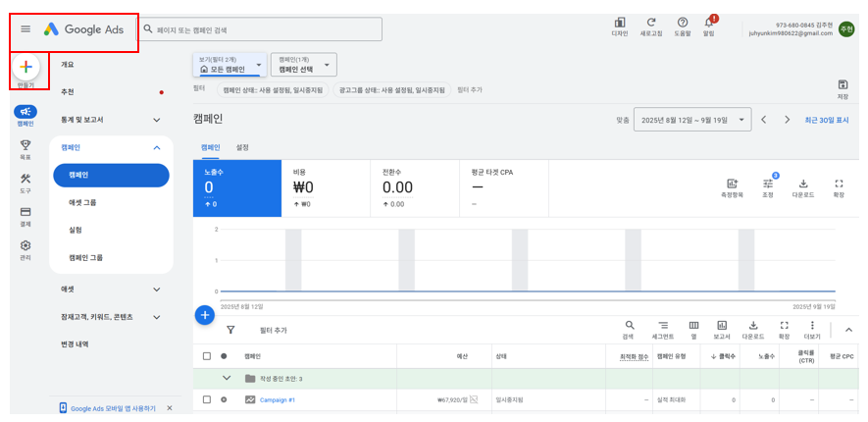Viewport: 868px width, 422px height.
Task: Open the 도움말 help icon
Action: point(683,23)
